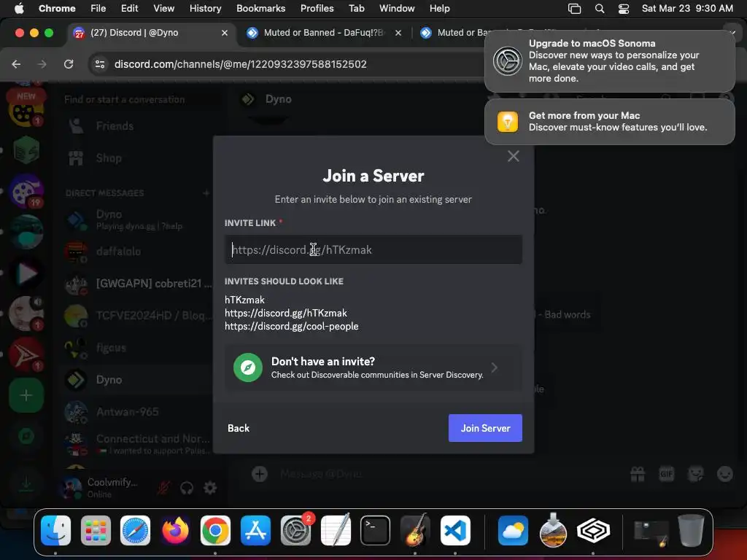
Task: Select the daffalolo direct message
Action: (x=138, y=252)
